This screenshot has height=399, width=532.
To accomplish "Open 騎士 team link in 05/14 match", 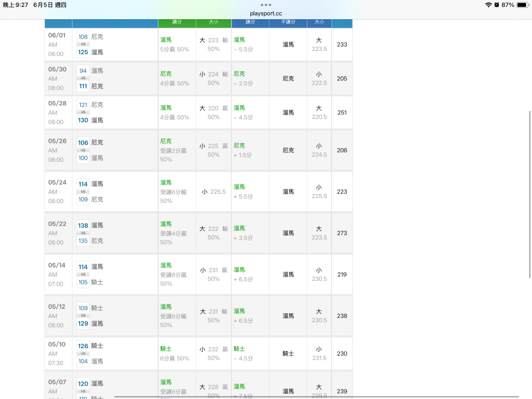I will point(97,282).
